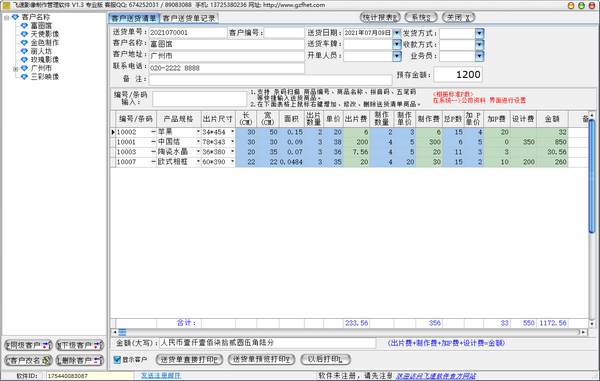Click the 客户编号 input field
Image resolution: width=600 pixels, height=381 pixels.
pos(284,33)
